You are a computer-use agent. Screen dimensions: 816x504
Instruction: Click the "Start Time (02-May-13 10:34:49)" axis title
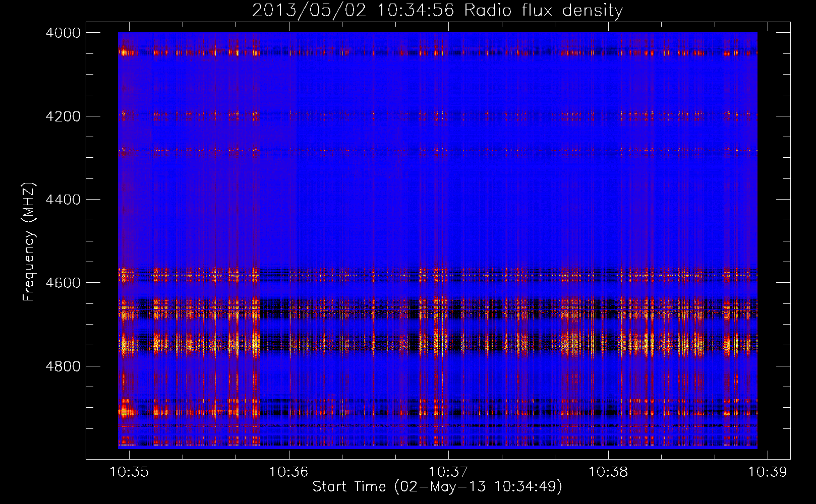click(437, 487)
